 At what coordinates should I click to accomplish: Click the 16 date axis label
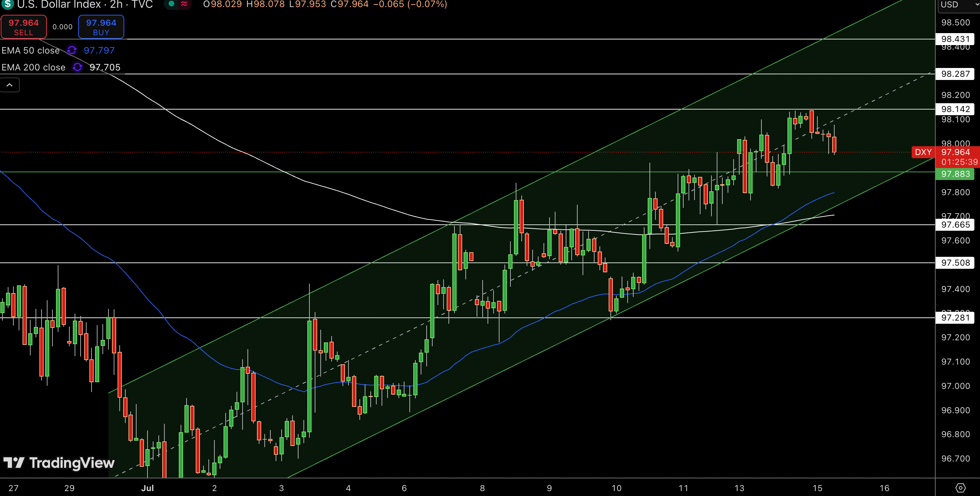tap(885, 488)
